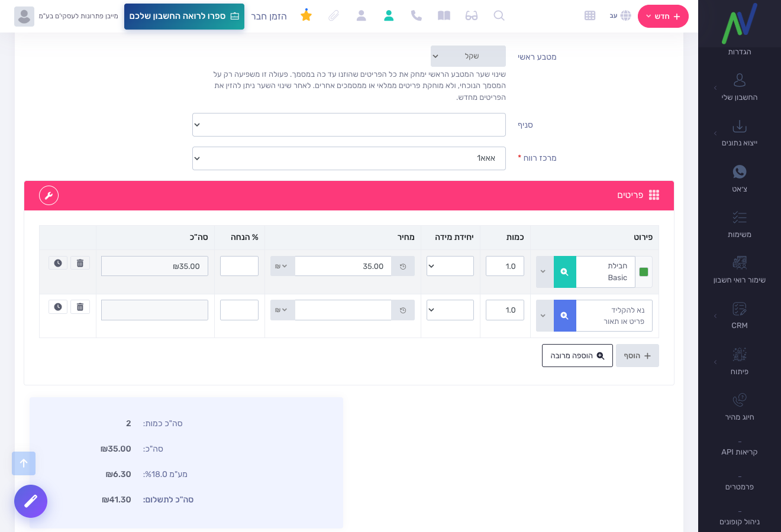Click ספרו לרואה החשבון שלכם button

[x=184, y=17]
